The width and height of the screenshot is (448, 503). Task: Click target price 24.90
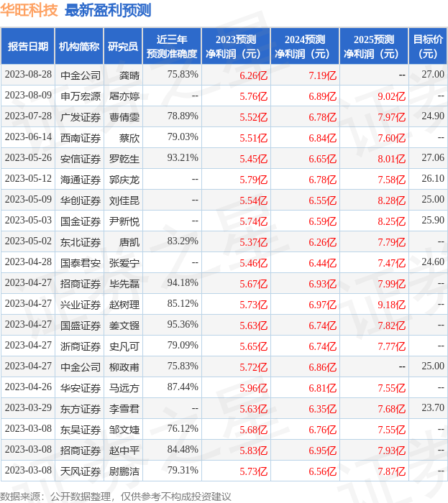433,116
